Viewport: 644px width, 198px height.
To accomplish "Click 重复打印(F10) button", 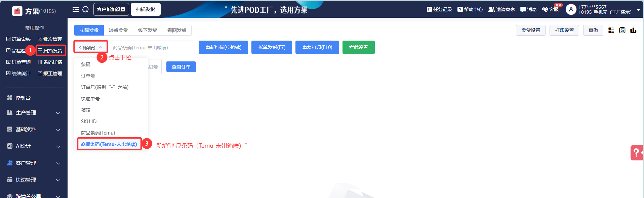I will [x=317, y=47].
